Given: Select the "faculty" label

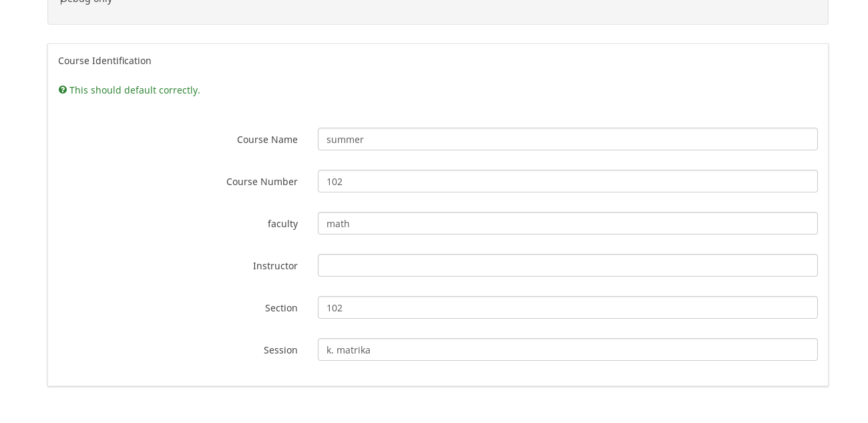Looking at the screenshot, I should pyautogui.click(x=282, y=224).
